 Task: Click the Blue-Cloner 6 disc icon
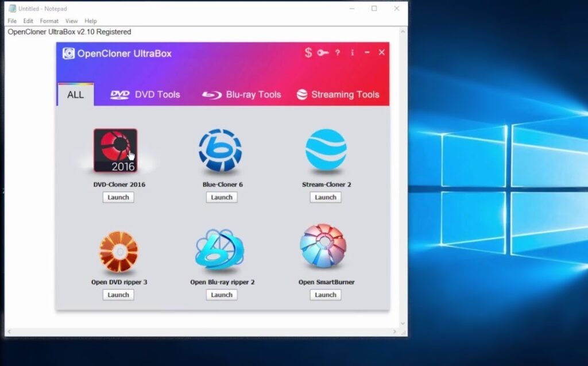click(220, 150)
